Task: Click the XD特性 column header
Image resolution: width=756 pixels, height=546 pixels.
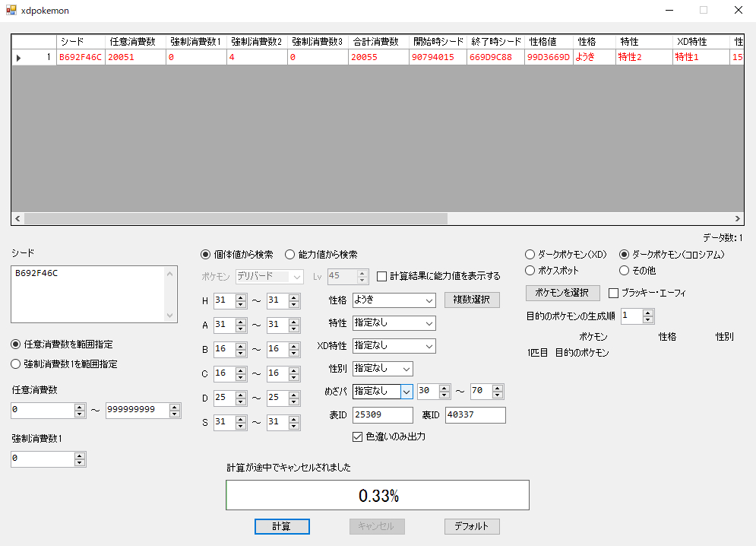Action: tap(701, 42)
